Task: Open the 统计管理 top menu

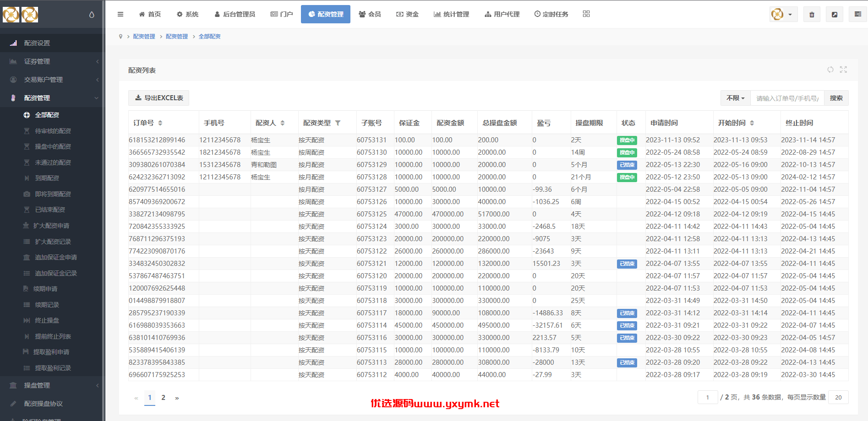Action: tap(452, 14)
